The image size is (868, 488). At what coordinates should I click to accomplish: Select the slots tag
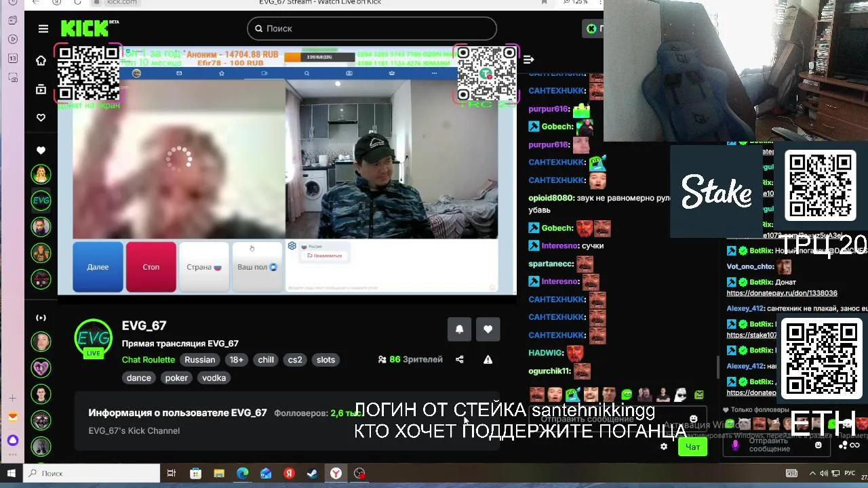tap(325, 360)
